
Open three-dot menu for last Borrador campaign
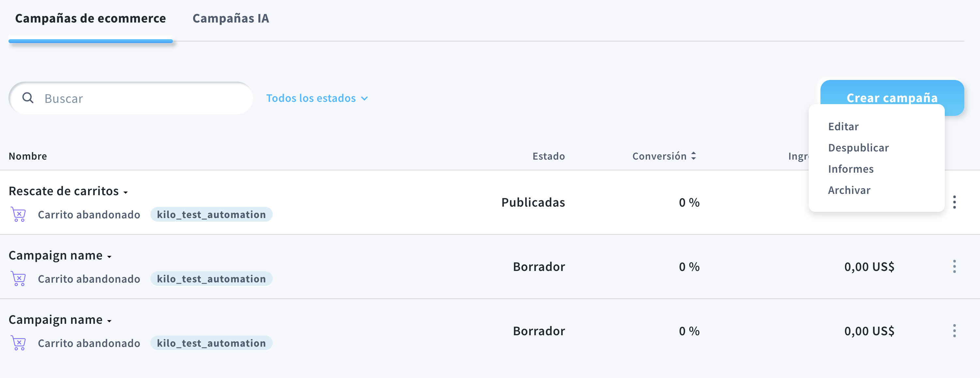coord(954,331)
